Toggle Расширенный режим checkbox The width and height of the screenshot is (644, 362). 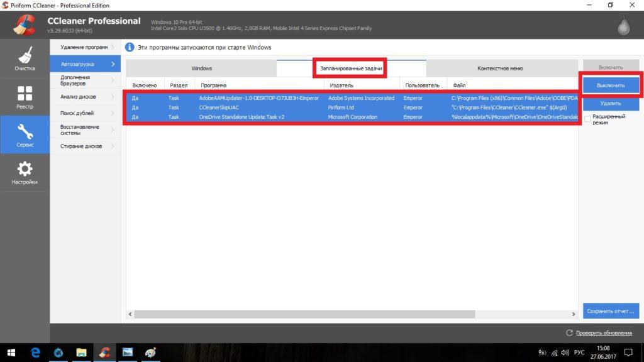click(587, 119)
